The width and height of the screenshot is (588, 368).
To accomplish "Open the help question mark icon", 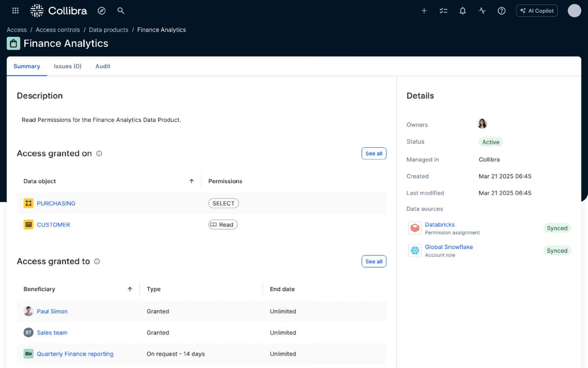I will [501, 11].
